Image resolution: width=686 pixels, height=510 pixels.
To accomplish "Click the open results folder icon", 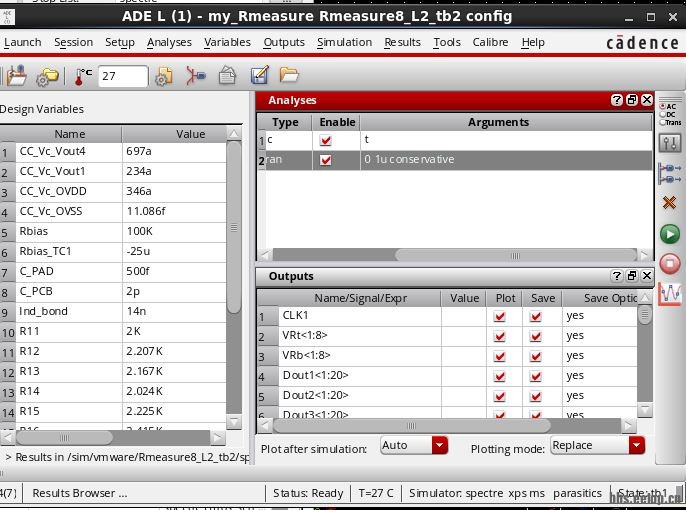I will (289, 75).
